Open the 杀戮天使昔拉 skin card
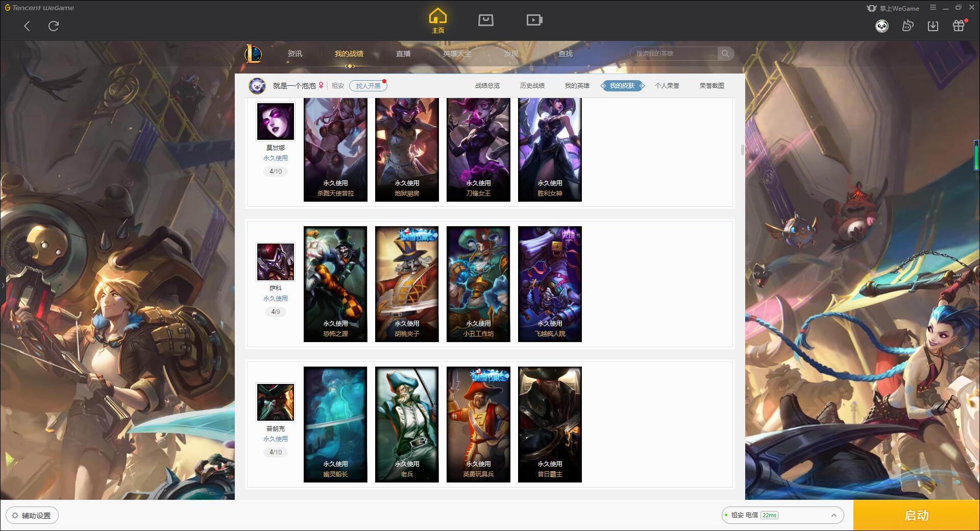980x531 pixels. coord(335,150)
